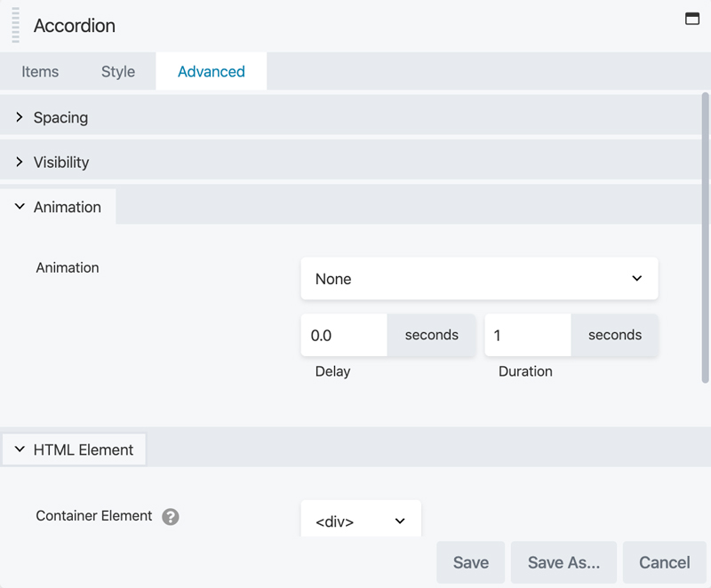Click the Duration seconds input field
The width and height of the screenshot is (711, 588).
click(x=527, y=336)
